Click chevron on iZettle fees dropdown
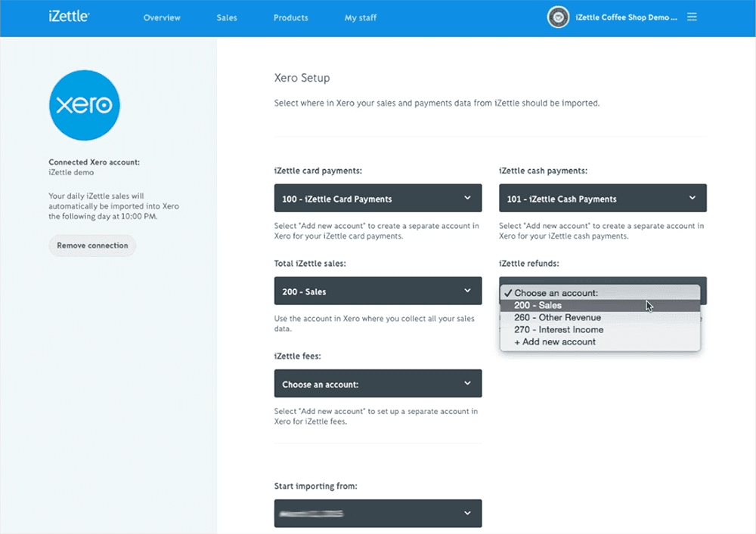 click(x=467, y=383)
